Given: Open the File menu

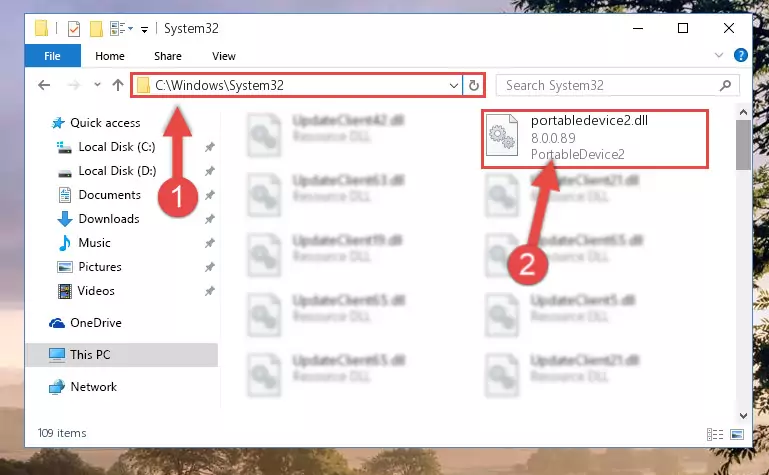Looking at the screenshot, I should pyautogui.click(x=52, y=56).
